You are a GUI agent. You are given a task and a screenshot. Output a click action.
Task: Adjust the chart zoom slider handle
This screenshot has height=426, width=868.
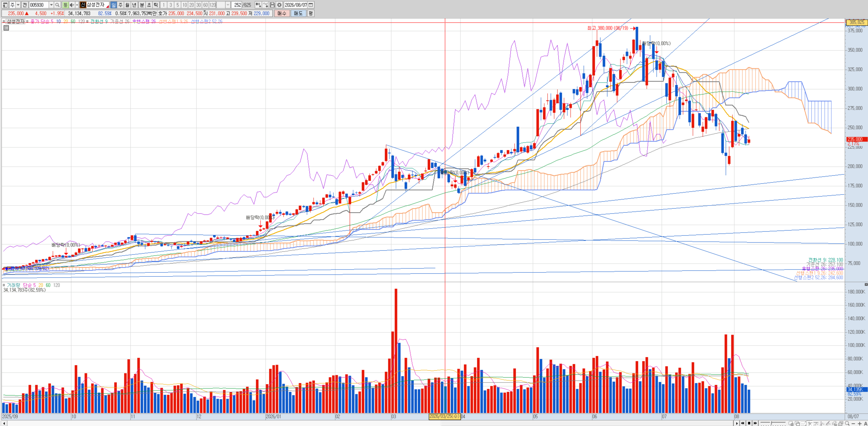pyautogui.click(x=771, y=423)
